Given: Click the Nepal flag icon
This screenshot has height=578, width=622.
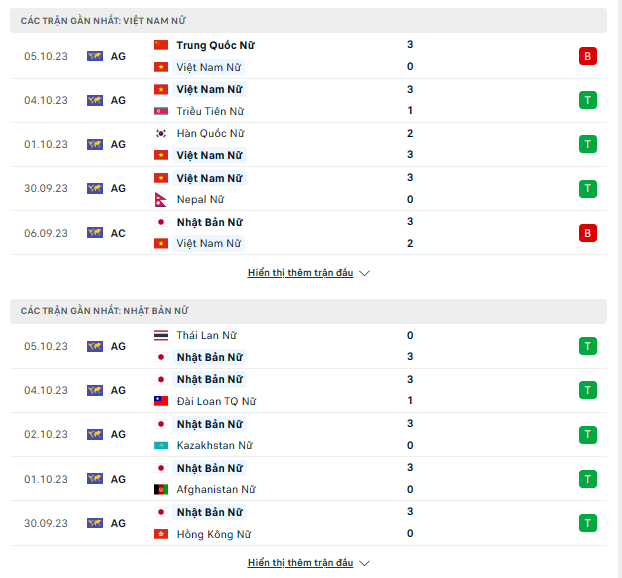Looking at the screenshot, I should coord(161,199).
